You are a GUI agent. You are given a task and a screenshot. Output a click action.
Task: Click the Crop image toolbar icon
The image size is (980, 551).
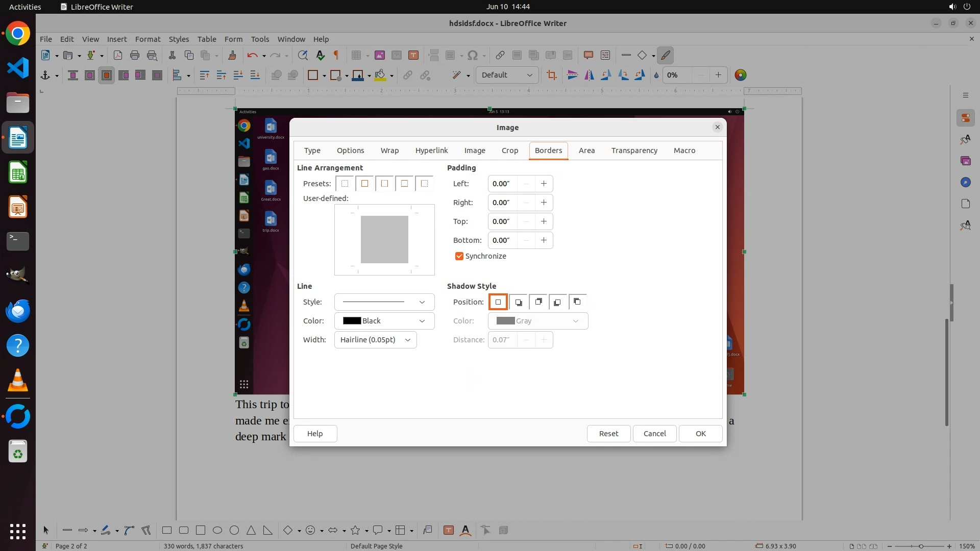(x=551, y=75)
